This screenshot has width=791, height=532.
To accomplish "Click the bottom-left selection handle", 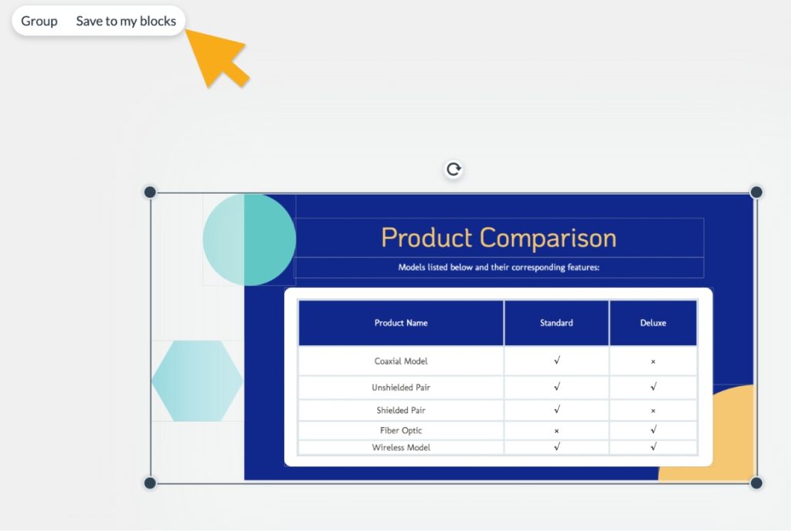I will click(x=149, y=483).
